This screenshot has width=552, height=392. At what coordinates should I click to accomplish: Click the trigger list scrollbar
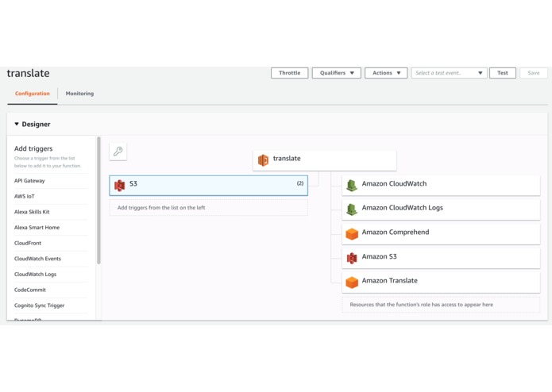pos(99,201)
